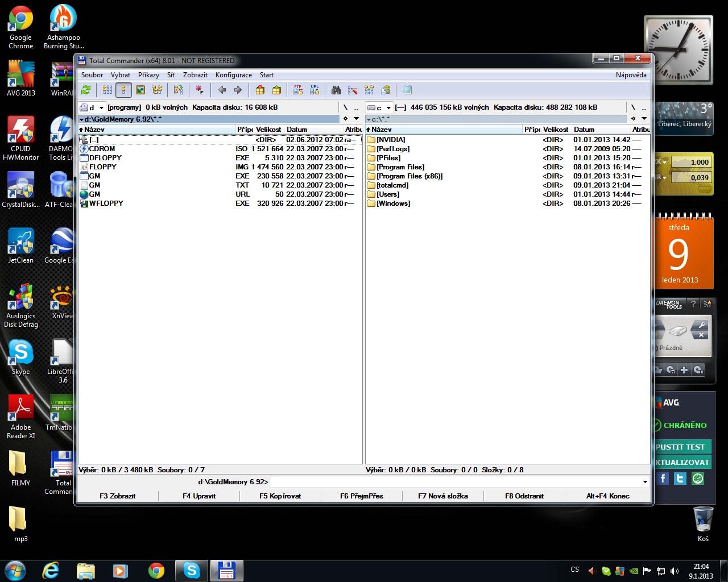Click the unpack files box icon
The height and width of the screenshot is (582, 728).
276,90
